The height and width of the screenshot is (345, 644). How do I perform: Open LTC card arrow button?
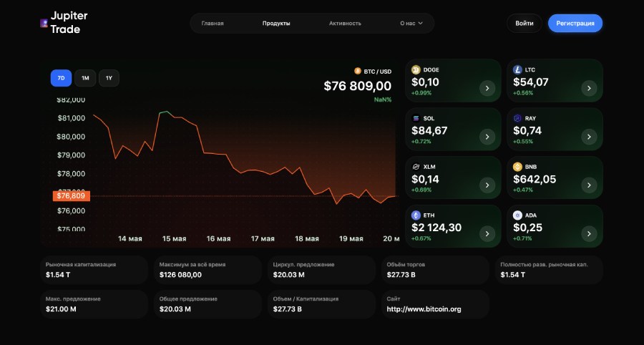tap(589, 88)
